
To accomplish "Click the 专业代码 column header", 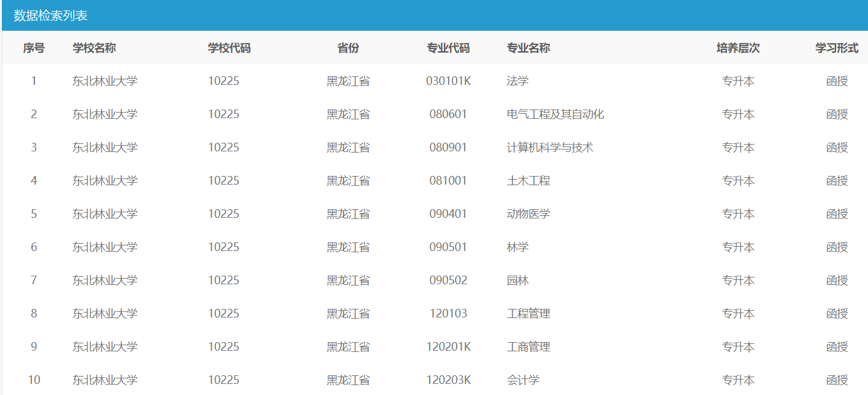I will tap(448, 48).
